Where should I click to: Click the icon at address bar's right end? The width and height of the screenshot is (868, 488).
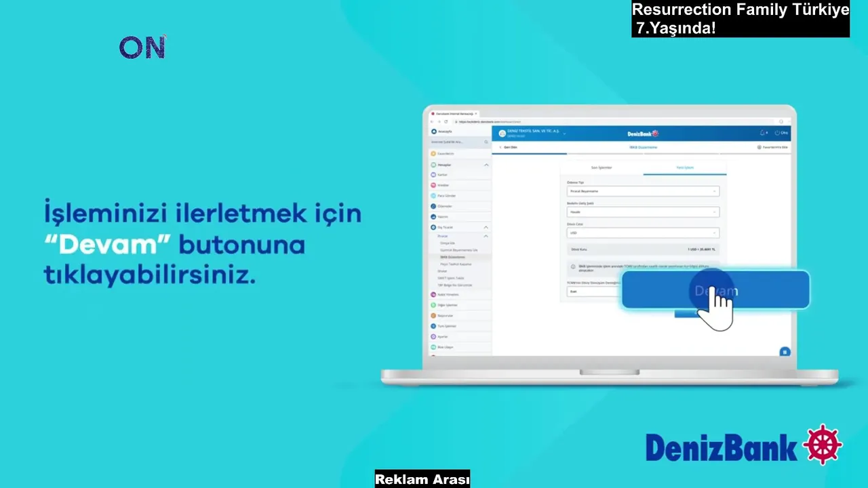tap(781, 121)
